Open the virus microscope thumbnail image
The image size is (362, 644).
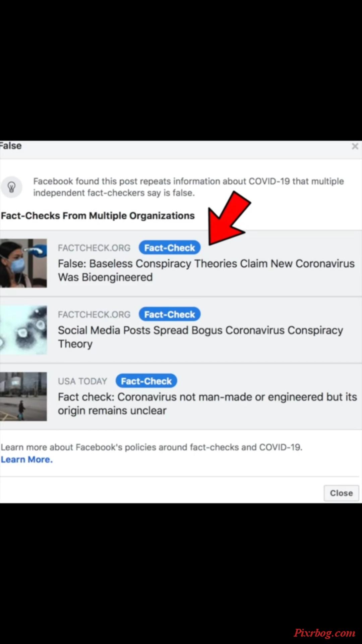[23, 330]
